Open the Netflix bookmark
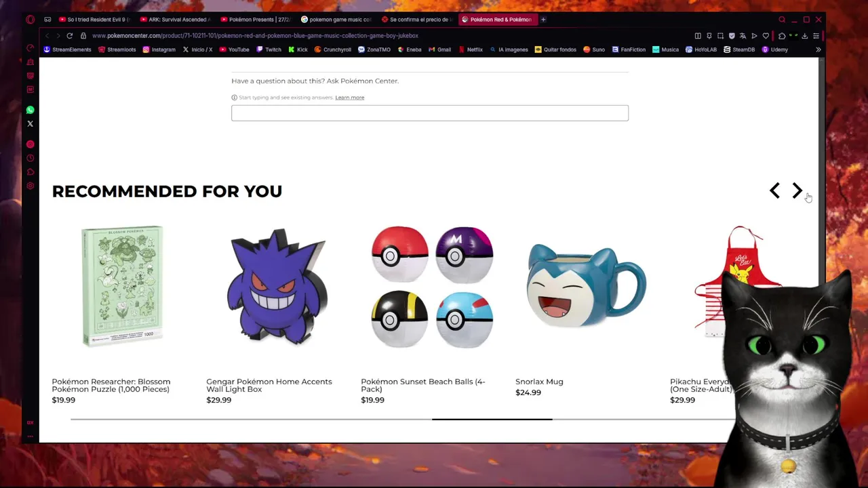This screenshot has width=868, height=488. (x=471, y=49)
